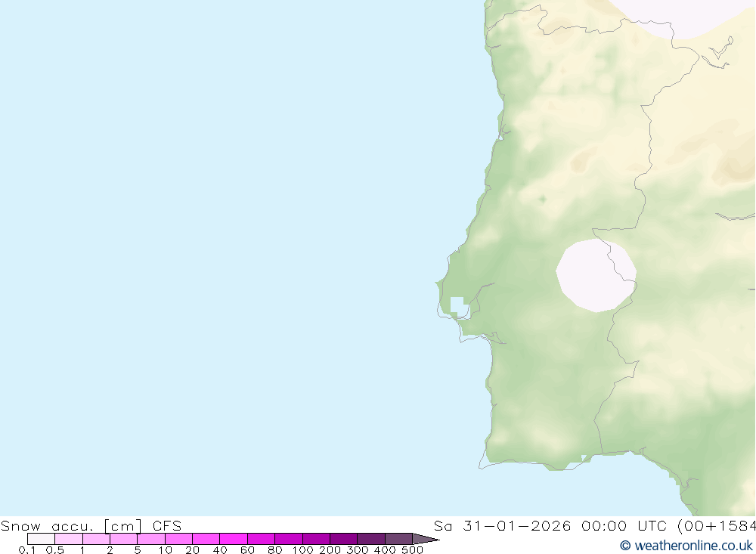Click the 60–80 cm legend swatch
Screen dimensions: 756x554
point(262,539)
